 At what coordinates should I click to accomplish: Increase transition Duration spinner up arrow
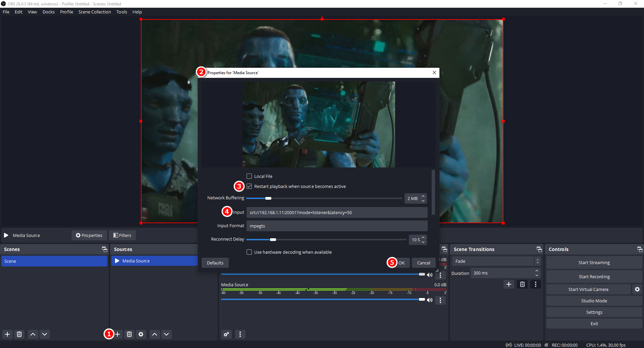[x=537, y=271]
